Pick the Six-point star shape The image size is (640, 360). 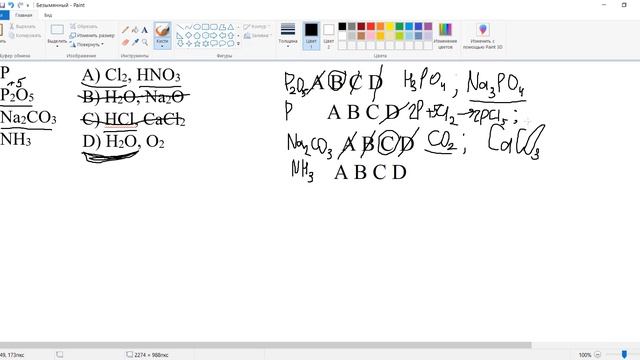pyautogui.click(x=205, y=44)
